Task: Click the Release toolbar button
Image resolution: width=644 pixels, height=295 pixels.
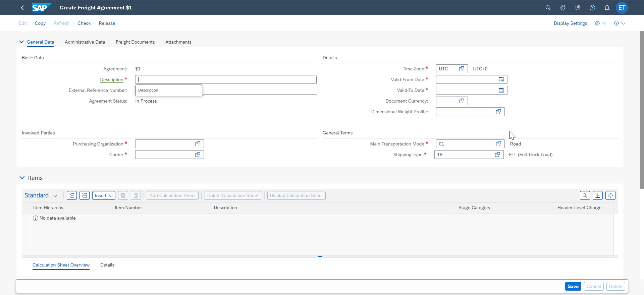Action: pyautogui.click(x=107, y=23)
